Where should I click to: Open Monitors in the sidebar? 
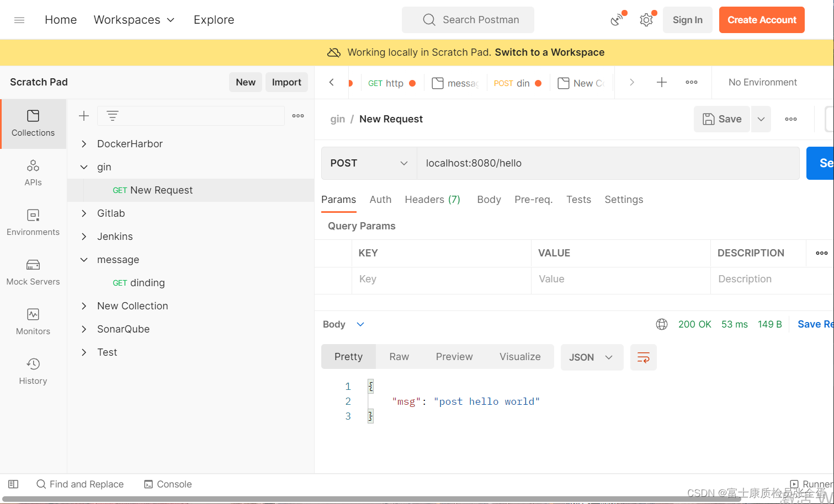click(33, 322)
